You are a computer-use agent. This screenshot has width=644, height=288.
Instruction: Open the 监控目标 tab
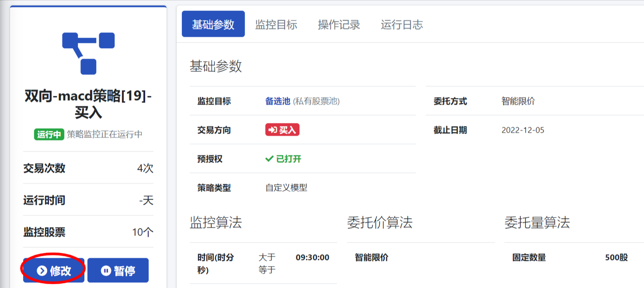tap(276, 25)
